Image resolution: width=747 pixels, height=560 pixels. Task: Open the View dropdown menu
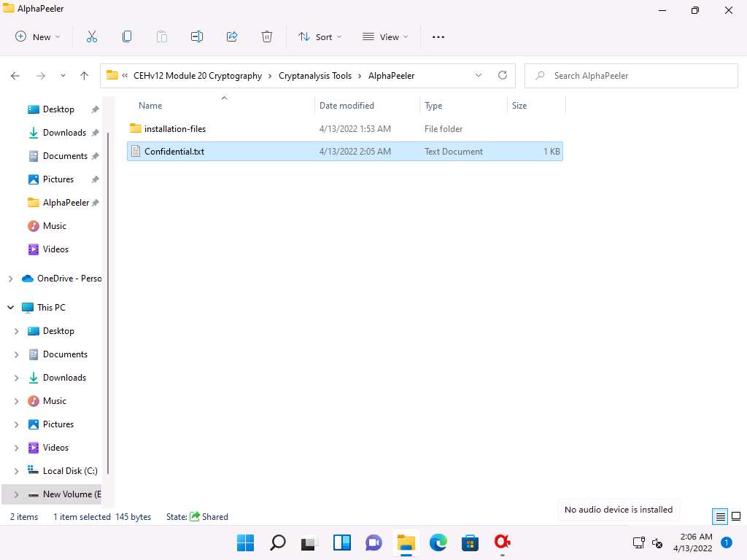385,36
